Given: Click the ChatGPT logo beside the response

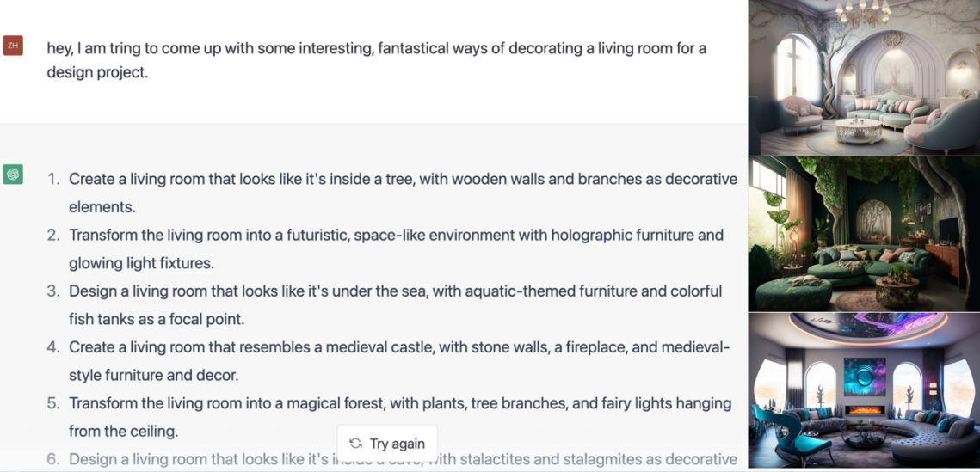Looking at the screenshot, I should 13,175.
